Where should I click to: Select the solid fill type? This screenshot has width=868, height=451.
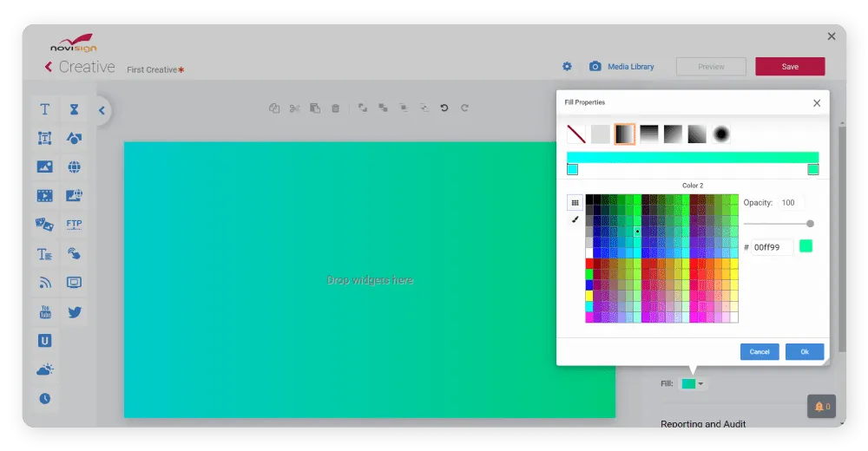(601, 134)
